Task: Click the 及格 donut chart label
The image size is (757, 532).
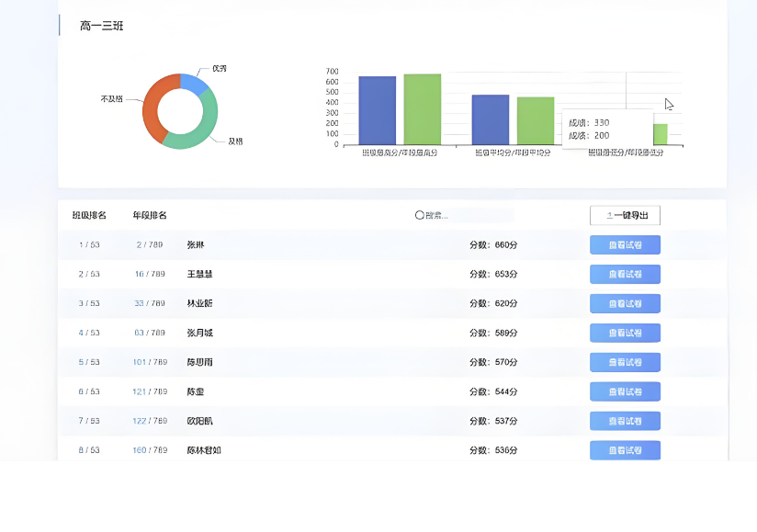Action: [x=235, y=141]
